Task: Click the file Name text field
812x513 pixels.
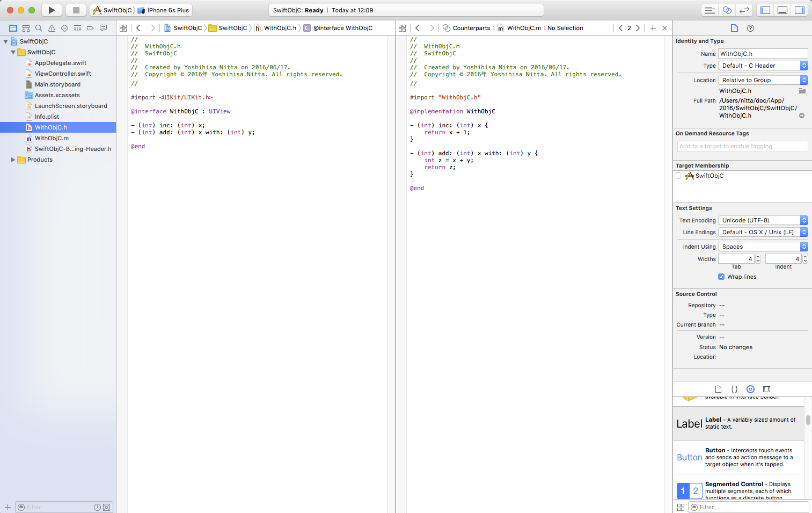Action: (763, 54)
